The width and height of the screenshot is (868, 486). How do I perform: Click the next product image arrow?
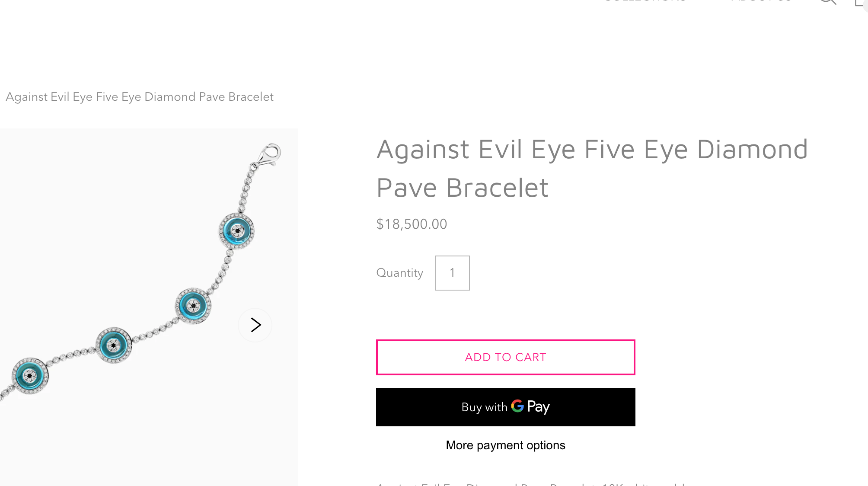coord(255,325)
